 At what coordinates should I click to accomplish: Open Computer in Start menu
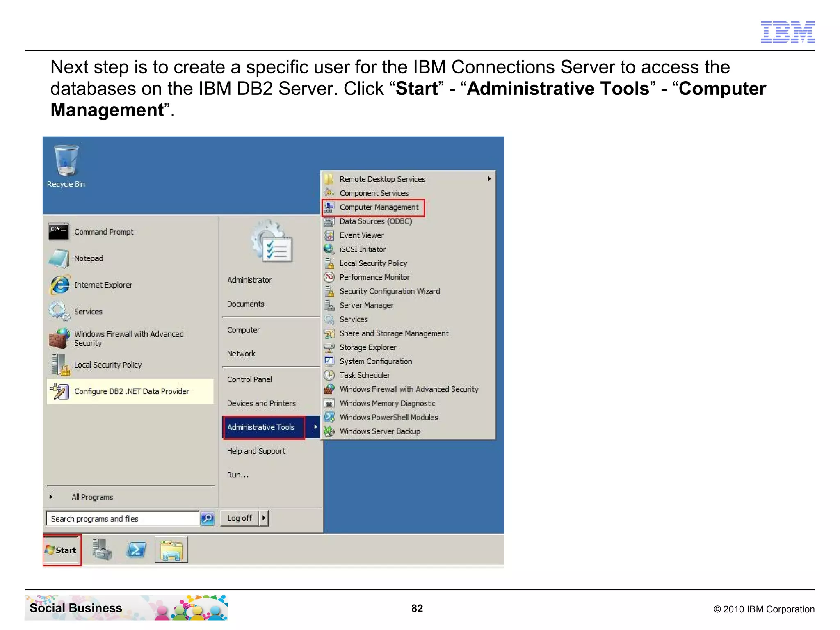pos(243,330)
